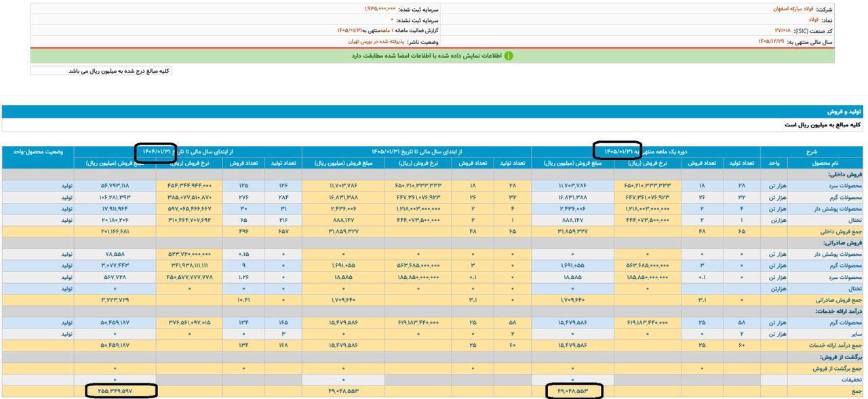Click the grand total "۲۵۵,۳۴۹,۵۹۷"
The height and width of the screenshot is (399, 868).
pos(115,391)
